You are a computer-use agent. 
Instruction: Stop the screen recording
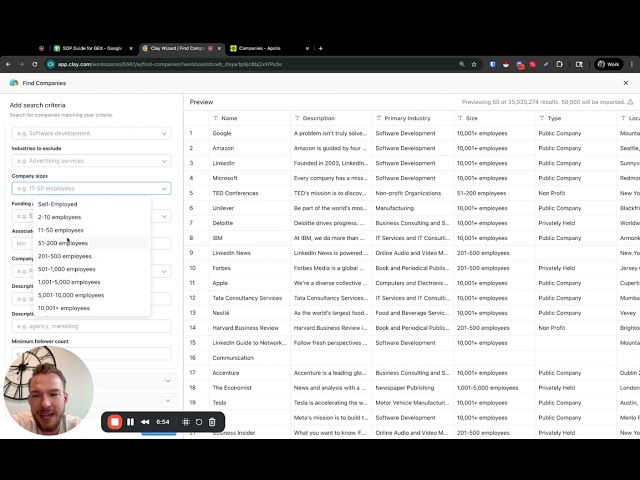[115, 422]
